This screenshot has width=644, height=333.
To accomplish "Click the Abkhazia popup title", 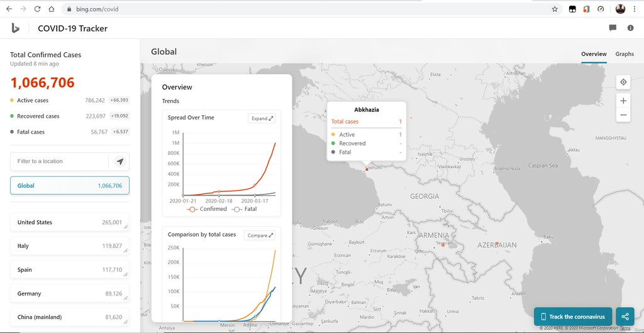I will click(x=367, y=110).
